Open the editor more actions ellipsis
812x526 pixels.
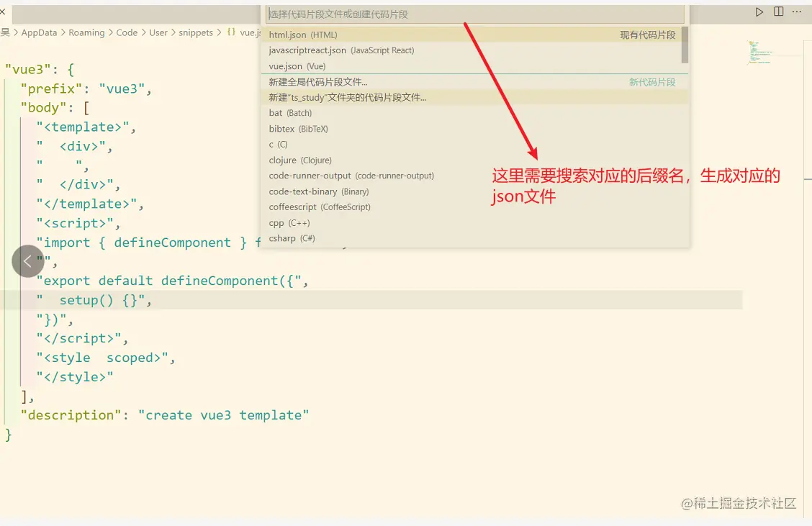pos(797,12)
